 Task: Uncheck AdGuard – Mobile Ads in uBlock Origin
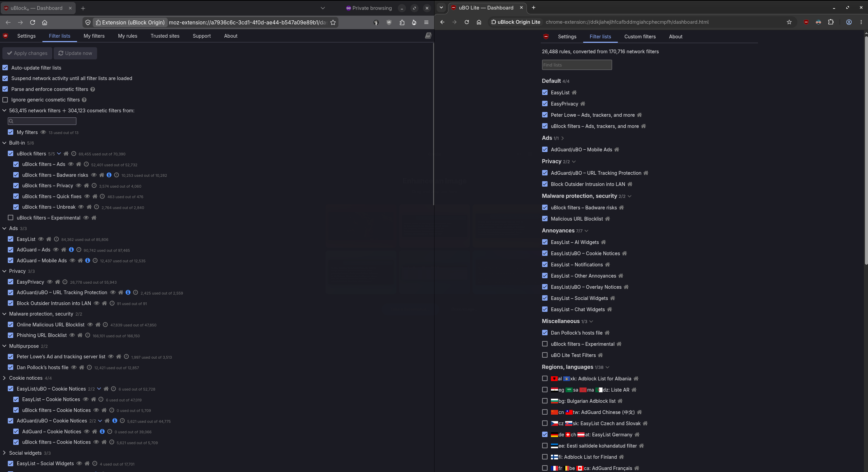pos(11,261)
